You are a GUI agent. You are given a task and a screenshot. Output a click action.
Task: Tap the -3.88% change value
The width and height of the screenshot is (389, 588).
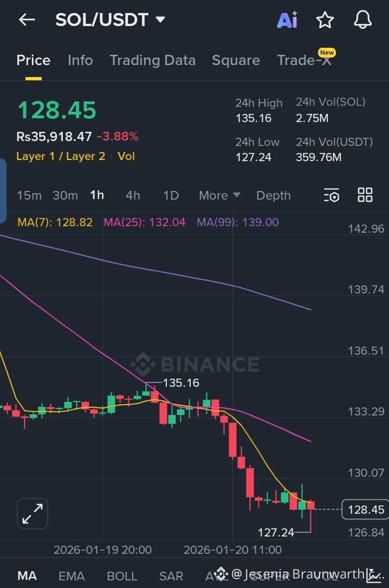[x=118, y=137]
